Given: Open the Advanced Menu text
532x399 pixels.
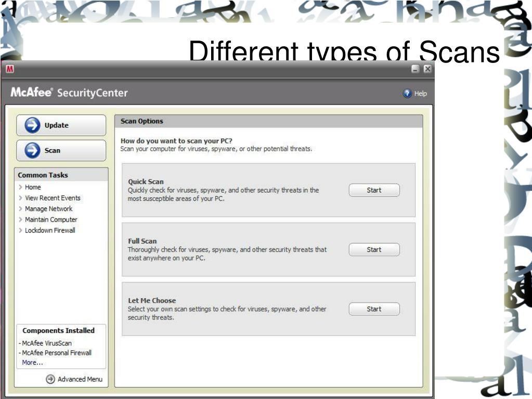Looking at the screenshot, I should click(80, 379).
